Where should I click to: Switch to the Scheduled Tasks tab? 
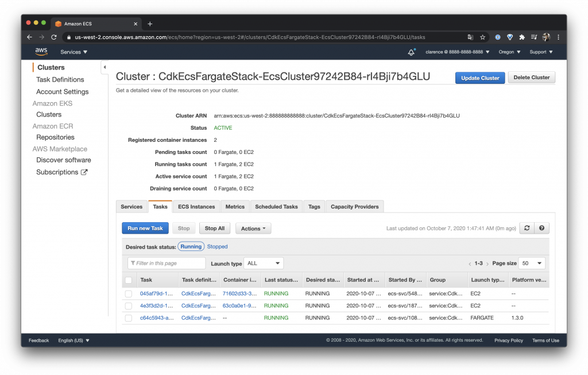click(x=276, y=207)
